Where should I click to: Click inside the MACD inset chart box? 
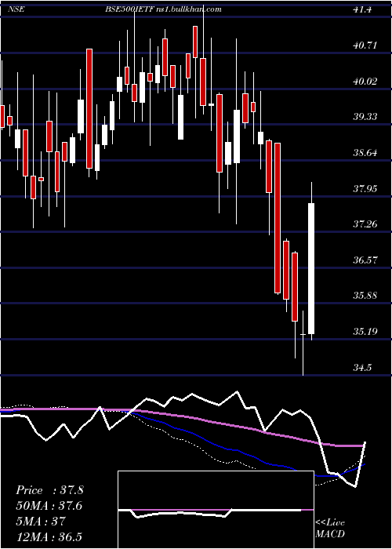click(x=216, y=510)
